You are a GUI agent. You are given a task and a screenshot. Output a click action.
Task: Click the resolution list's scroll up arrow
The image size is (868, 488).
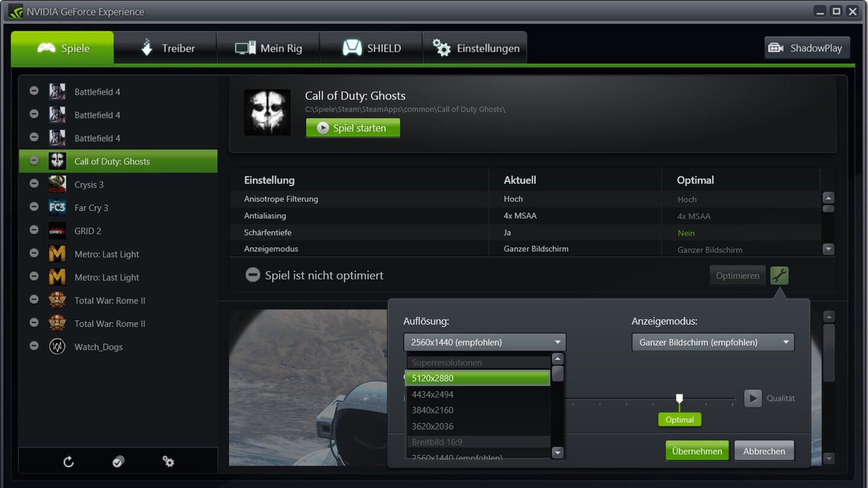click(x=558, y=358)
